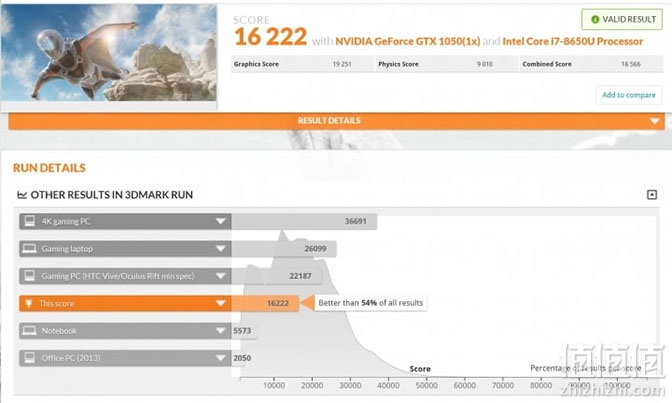This screenshot has height=403, width=672.
Task: Expand the Gaming PC HTC Vive dropdown arrow
Action: click(220, 276)
